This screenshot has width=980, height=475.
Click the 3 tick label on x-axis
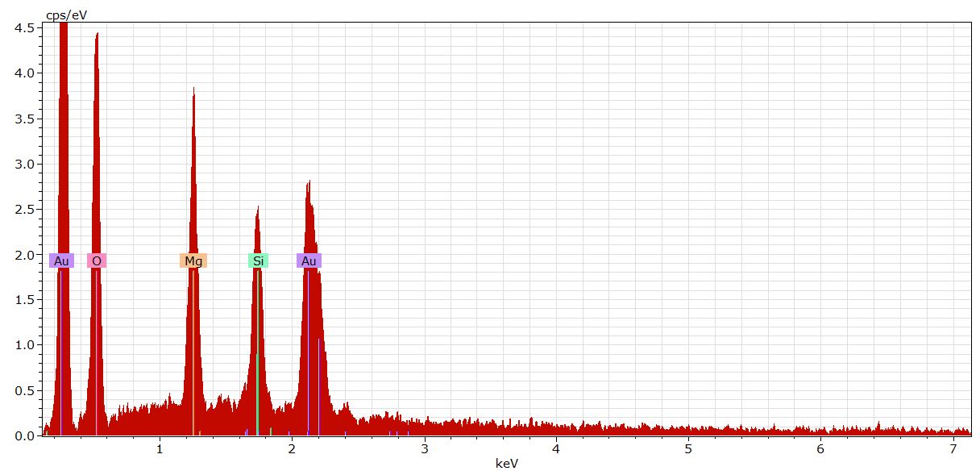[424, 448]
